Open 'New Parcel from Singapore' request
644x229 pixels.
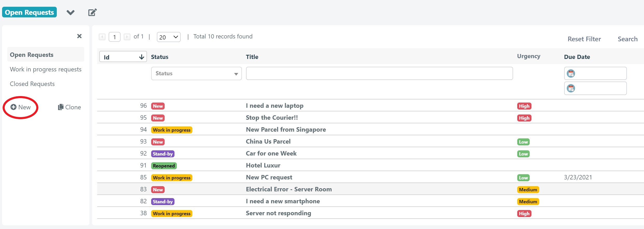click(286, 130)
